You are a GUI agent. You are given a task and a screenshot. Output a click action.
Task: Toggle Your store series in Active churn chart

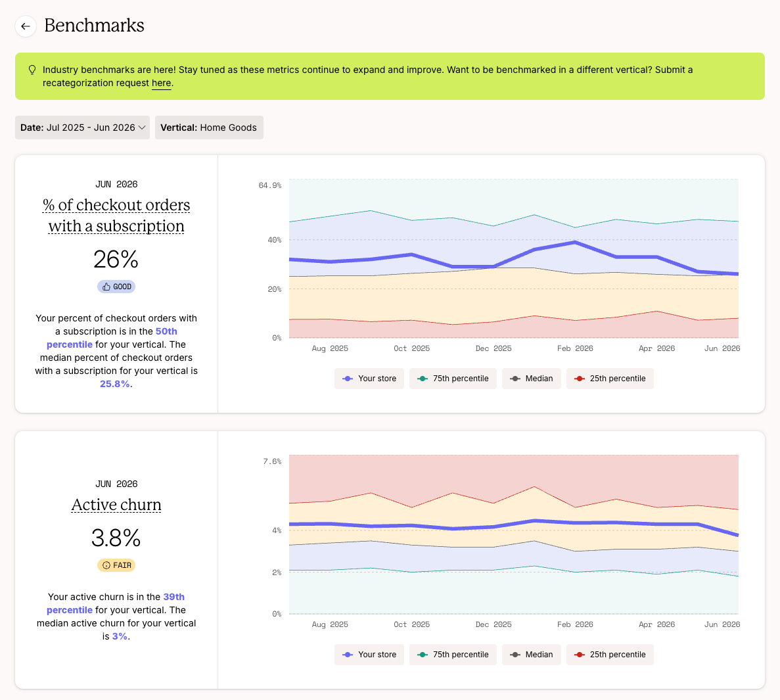coord(369,655)
